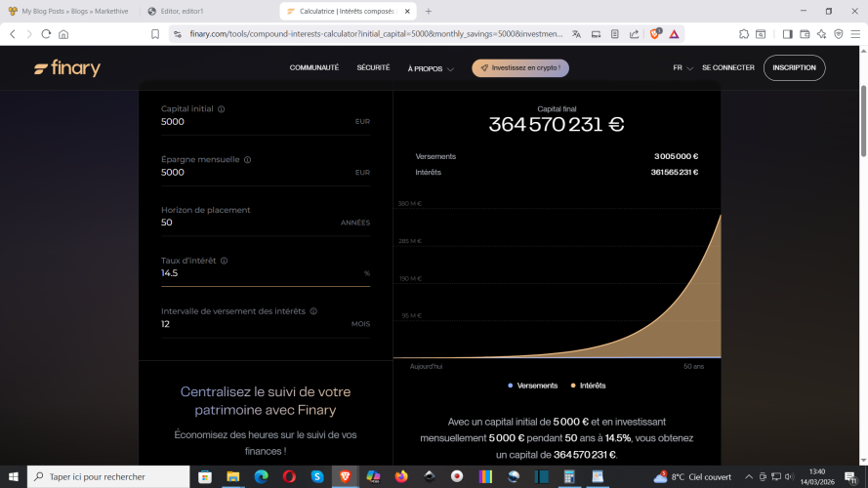Open the COMMUNAUTÉ menu item
868x488 pixels.
314,68
